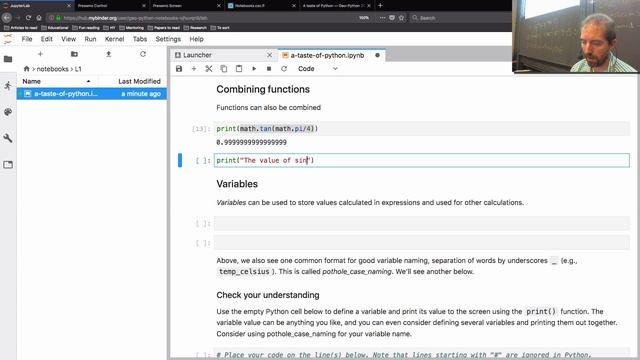The width and height of the screenshot is (640, 360).
Task: Open the Commands palette sidebar icon
Action: coord(8,112)
